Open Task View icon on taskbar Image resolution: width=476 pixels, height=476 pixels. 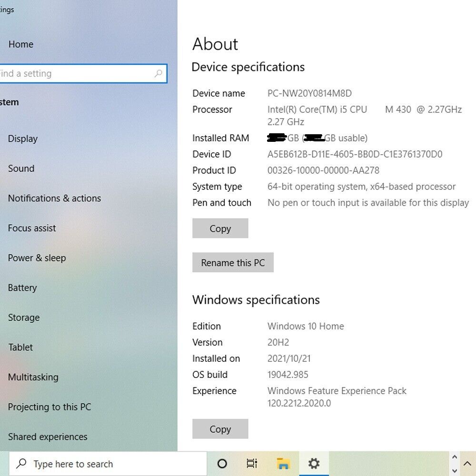pyautogui.click(x=252, y=464)
